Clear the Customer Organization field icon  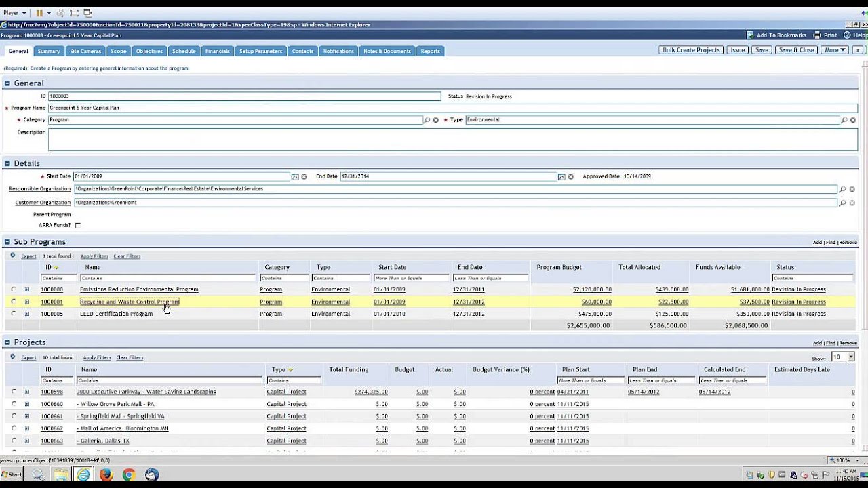click(x=852, y=203)
